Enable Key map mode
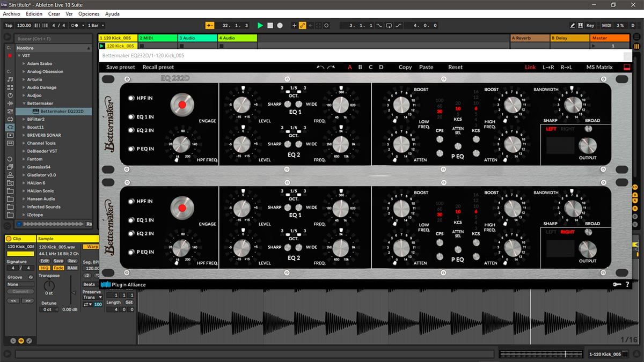644x362 pixels. coord(590,25)
